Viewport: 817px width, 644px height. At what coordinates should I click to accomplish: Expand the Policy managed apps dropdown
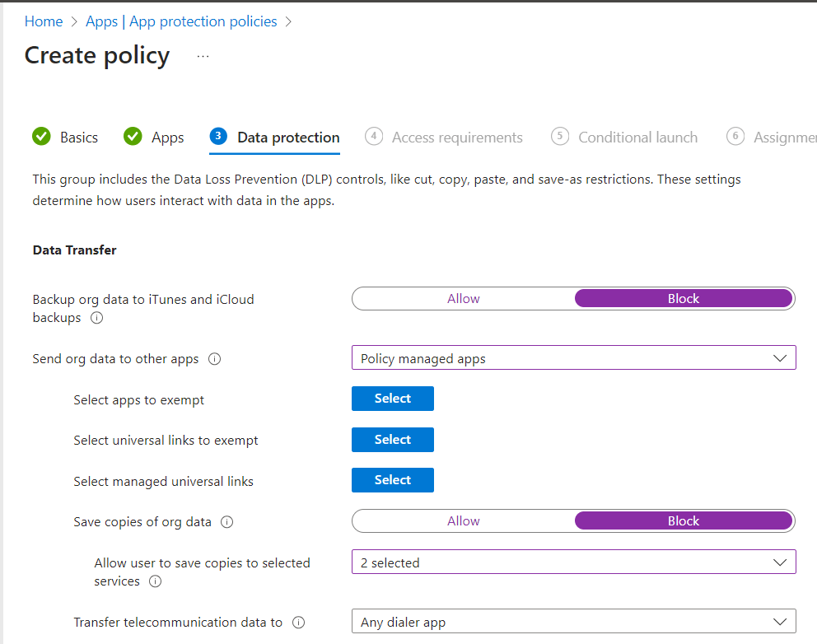(573, 358)
